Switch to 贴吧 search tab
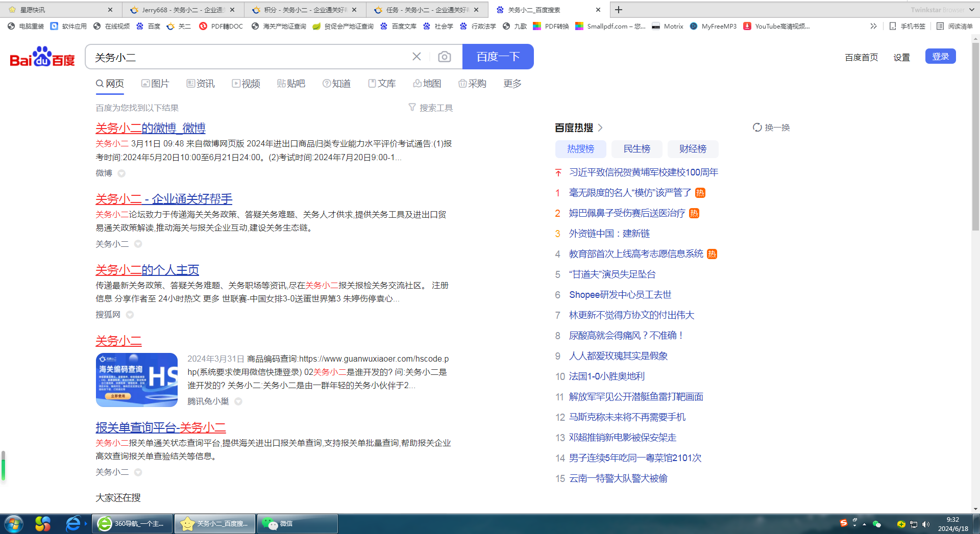Screen dimensions: 980x534 (291, 84)
